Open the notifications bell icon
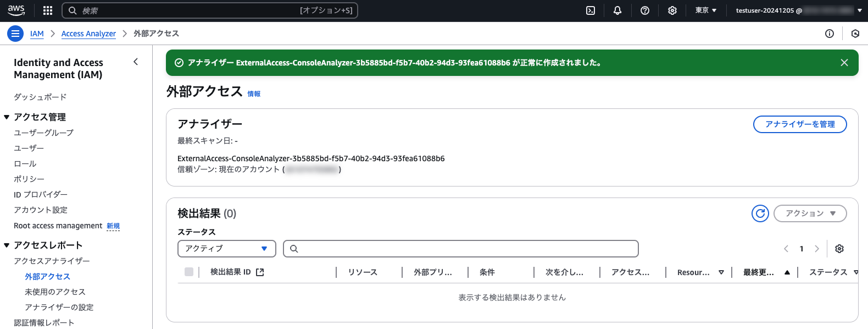 [617, 10]
